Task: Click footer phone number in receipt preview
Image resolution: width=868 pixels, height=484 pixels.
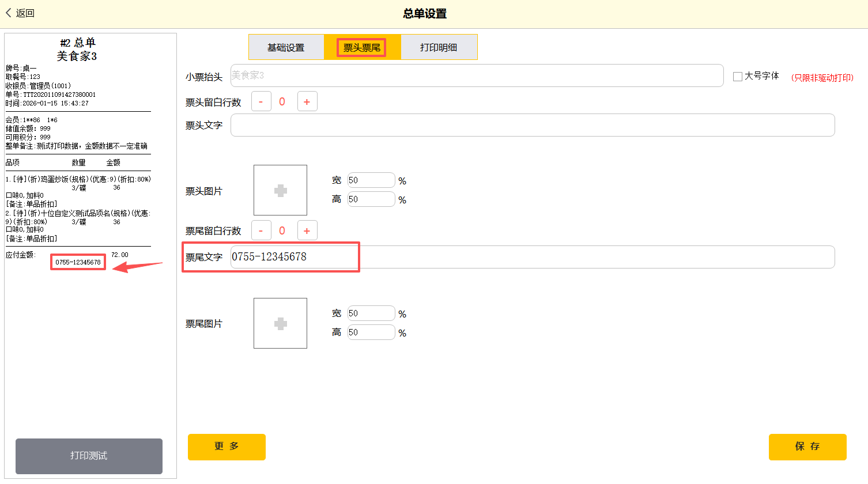Action: (x=78, y=262)
